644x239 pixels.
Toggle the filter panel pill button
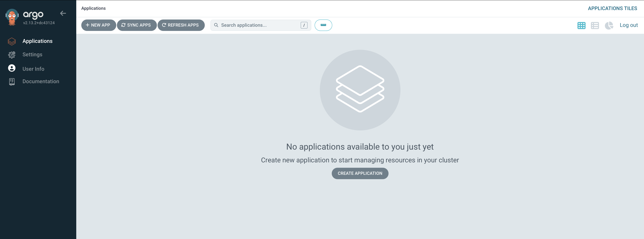click(323, 25)
